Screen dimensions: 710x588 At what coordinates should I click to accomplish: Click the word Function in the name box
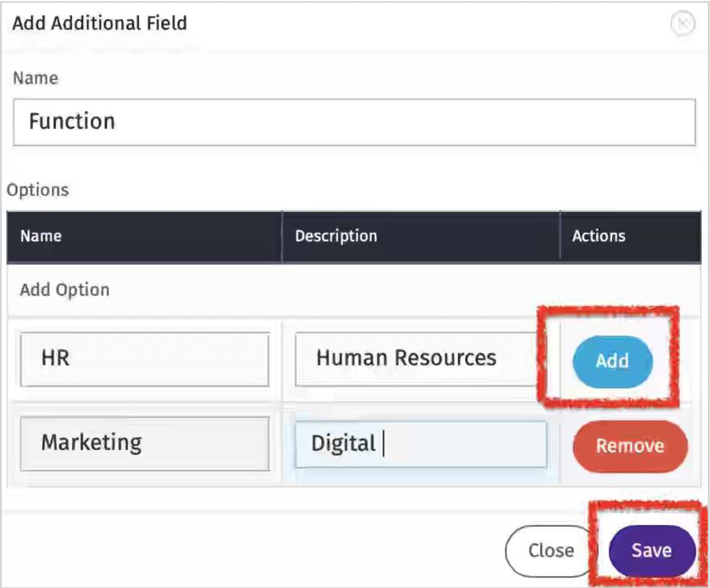(72, 121)
